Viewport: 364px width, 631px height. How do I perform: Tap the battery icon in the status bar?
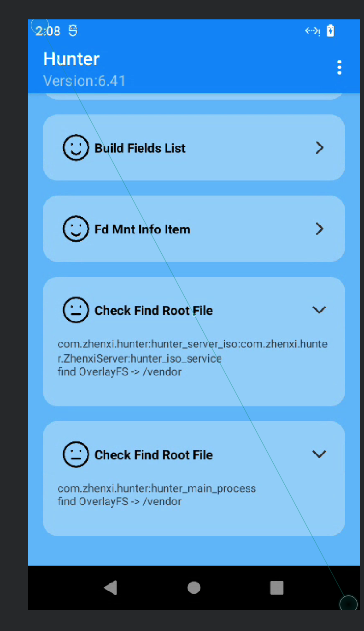330,31
